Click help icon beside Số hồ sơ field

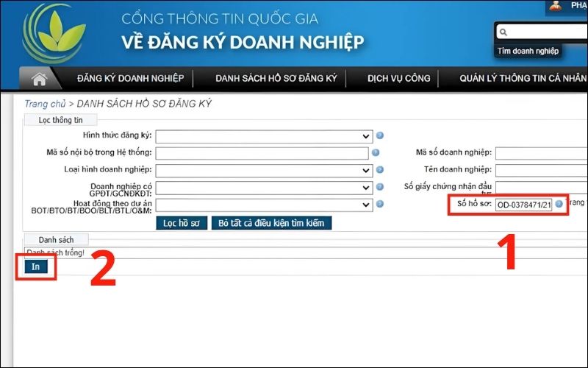click(x=559, y=204)
